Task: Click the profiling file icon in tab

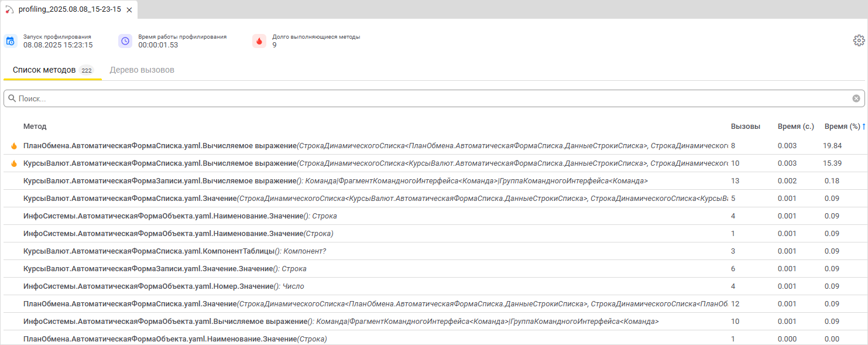Action: pyautogui.click(x=9, y=9)
